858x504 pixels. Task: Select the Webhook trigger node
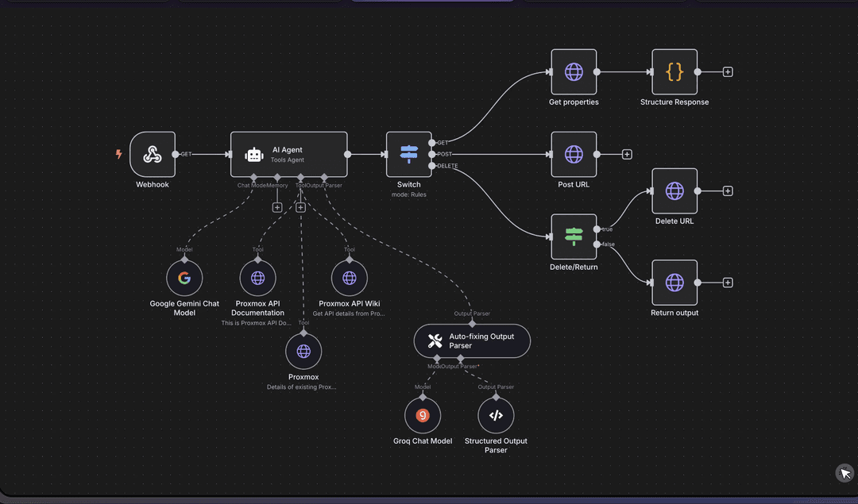click(153, 154)
